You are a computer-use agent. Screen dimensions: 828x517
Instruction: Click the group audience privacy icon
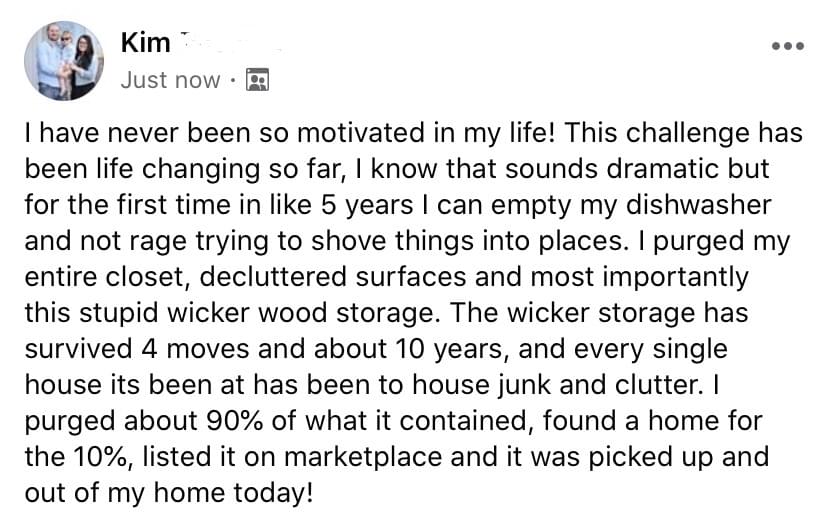[257, 80]
